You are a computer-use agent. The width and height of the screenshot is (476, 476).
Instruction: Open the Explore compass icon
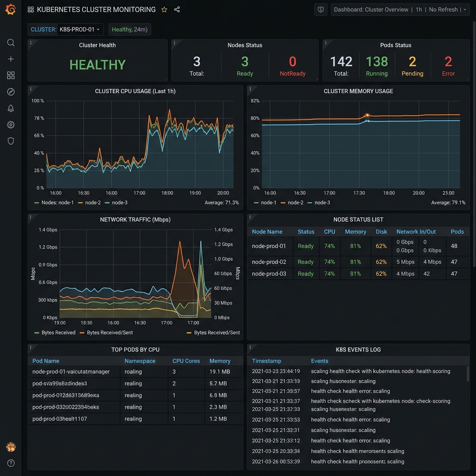coord(11,92)
